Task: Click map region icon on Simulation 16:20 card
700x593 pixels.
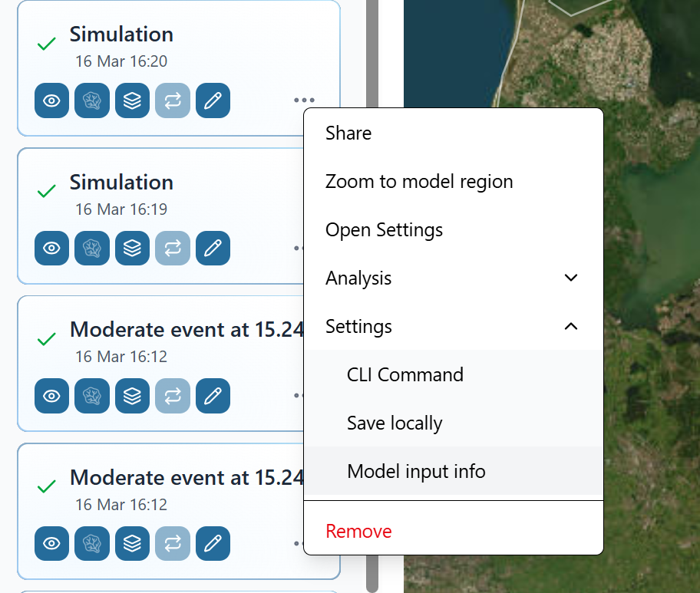Action: point(92,101)
